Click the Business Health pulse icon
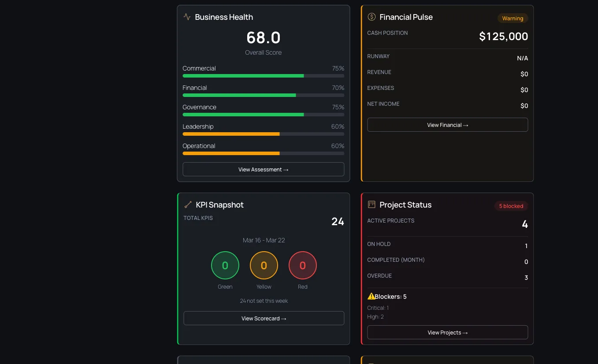Viewport: 598px width, 364px height. 187,17
